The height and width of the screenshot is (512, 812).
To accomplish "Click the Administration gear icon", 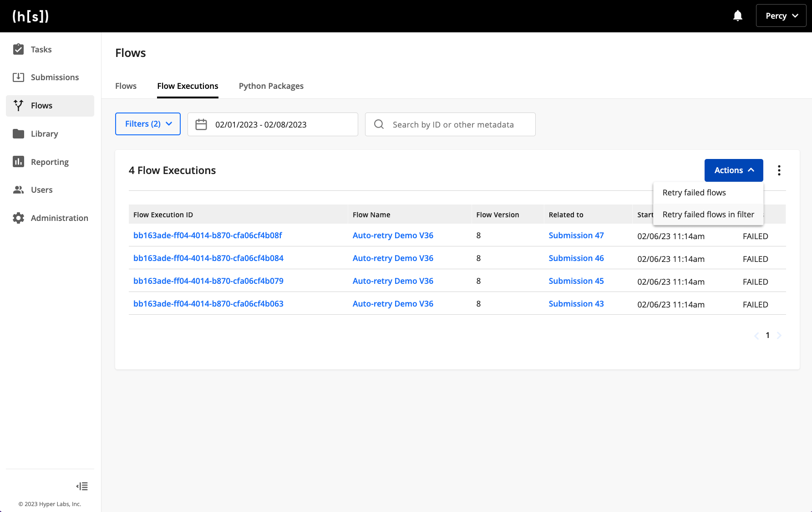I will [x=18, y=218].
